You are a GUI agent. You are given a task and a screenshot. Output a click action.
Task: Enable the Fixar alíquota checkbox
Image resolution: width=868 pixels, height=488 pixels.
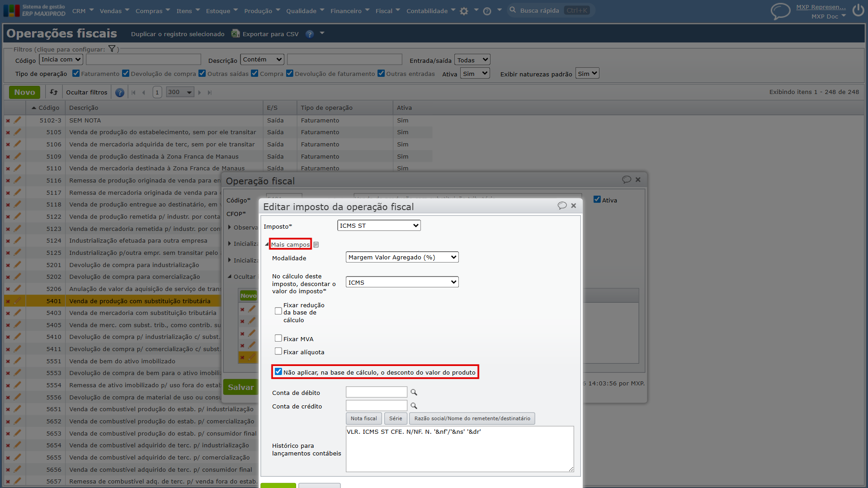pos(278,351)
